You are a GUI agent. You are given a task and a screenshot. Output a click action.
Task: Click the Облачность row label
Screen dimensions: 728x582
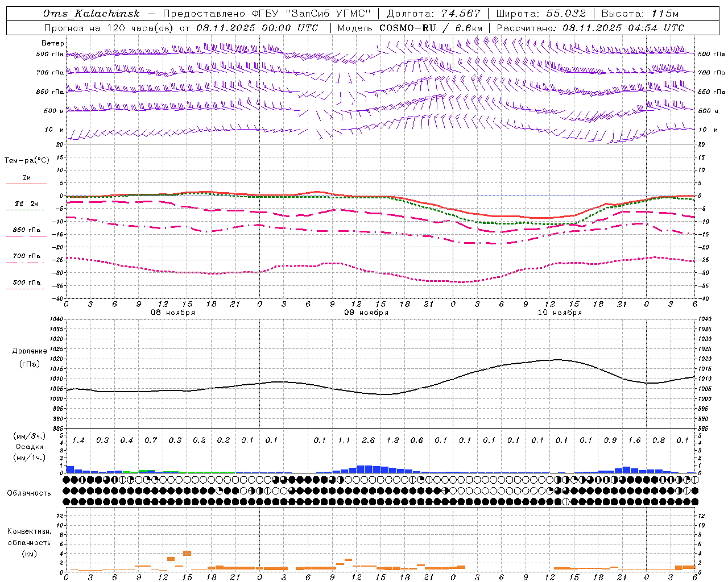click(29, 493)
